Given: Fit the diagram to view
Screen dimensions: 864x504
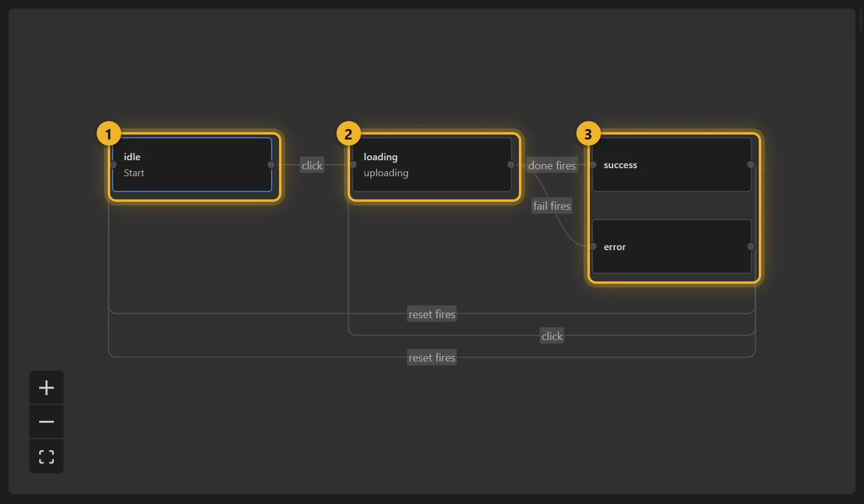Looking at the screenshot, I should [x=47, y=456].
